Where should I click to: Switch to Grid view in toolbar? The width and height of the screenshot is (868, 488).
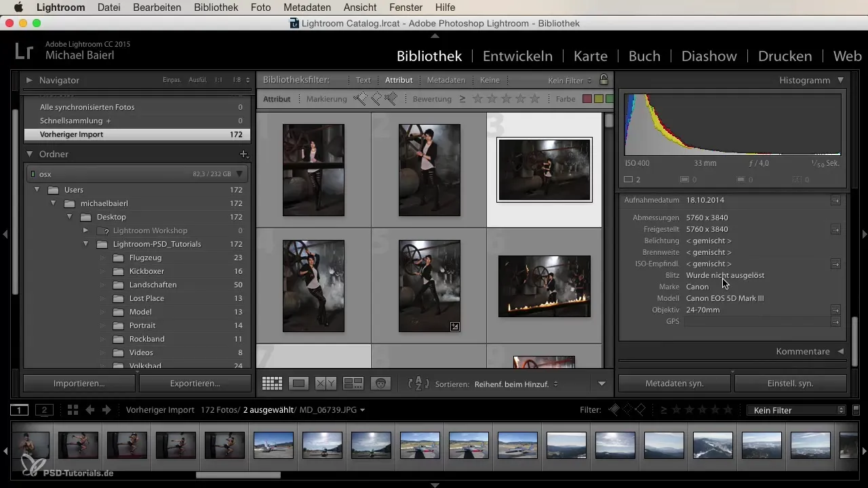(x=272, y=384)
